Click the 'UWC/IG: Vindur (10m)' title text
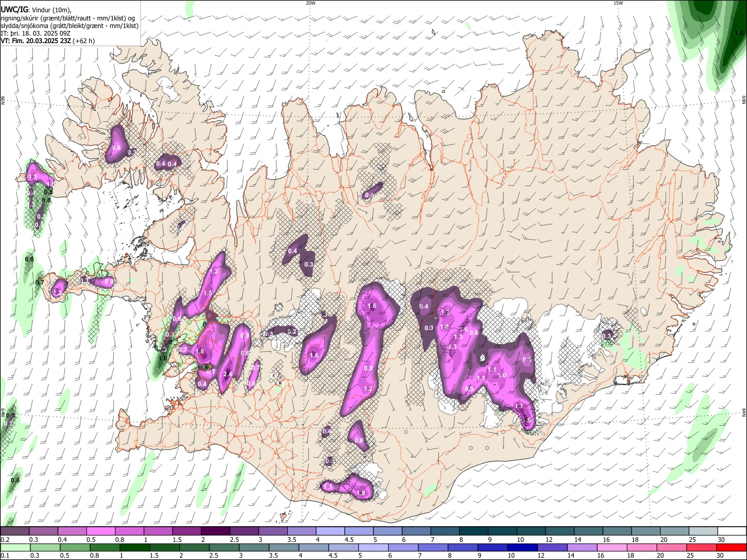This screenshot has width=747, height=560. [x=36, y=10]
